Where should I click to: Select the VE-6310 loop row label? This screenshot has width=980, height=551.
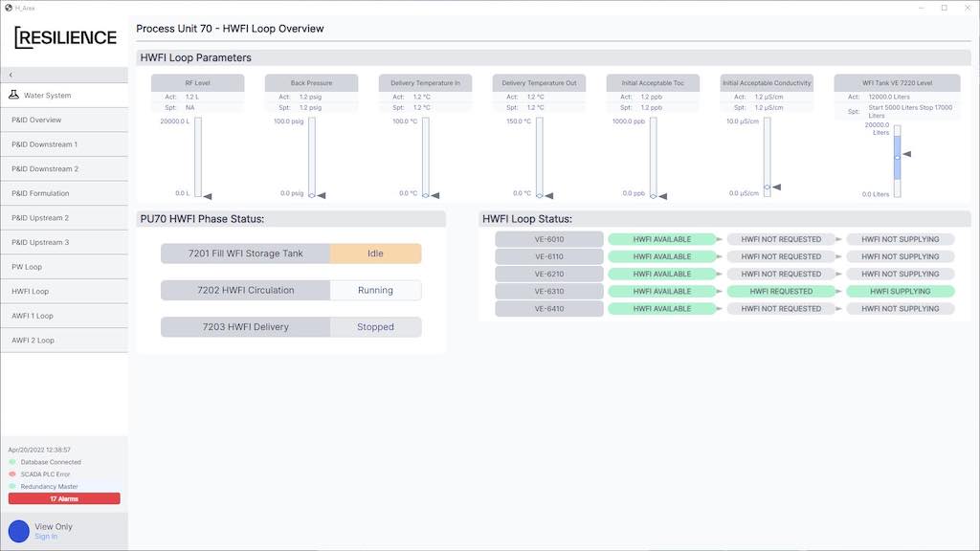(549, 291)
